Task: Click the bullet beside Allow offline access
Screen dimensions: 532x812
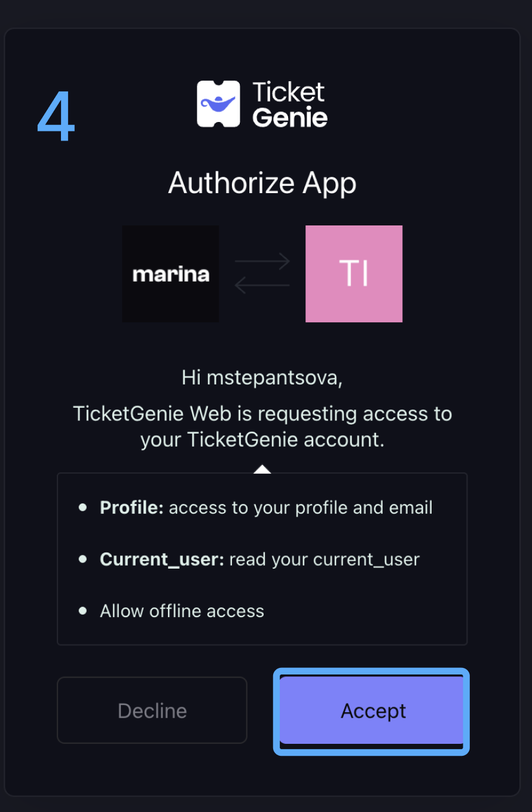Action: coord(83,611)
